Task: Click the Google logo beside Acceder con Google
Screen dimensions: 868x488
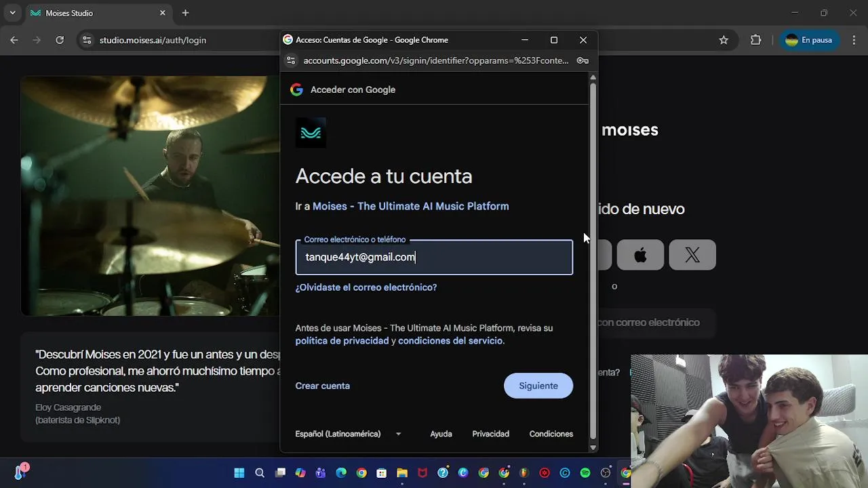Action: click(296, 89)
